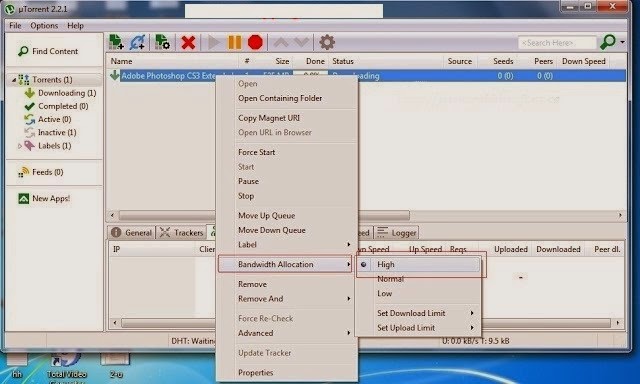Click the orange Pause torrent icon
The image size is (640, 384).
(235, 42)
